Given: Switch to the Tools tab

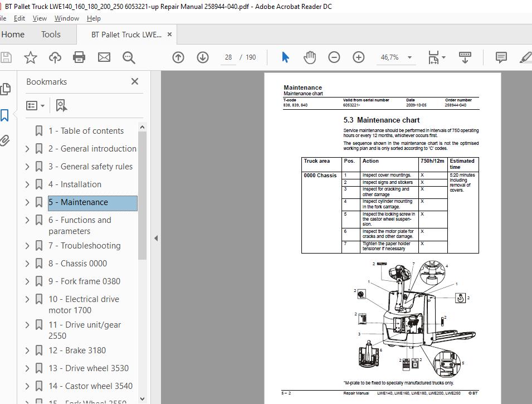Looking at the screenshot, I should click(x=51, y=35).
